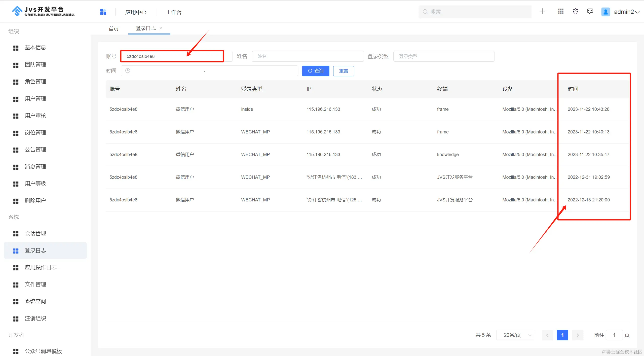Open 会话管理 in the sidebar
The image size is (644, 356).
pos(35,233)
